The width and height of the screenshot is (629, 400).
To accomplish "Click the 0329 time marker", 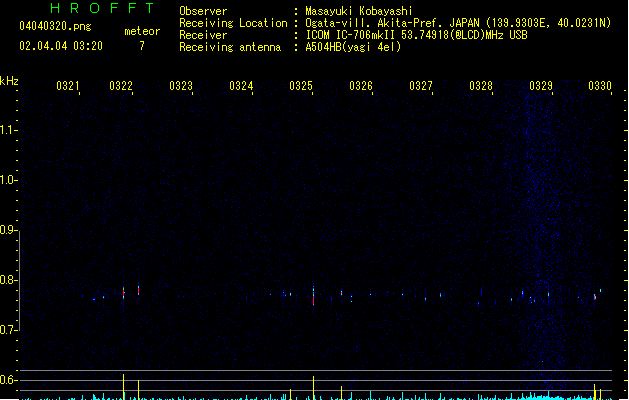I will click(x=541, y=86).
